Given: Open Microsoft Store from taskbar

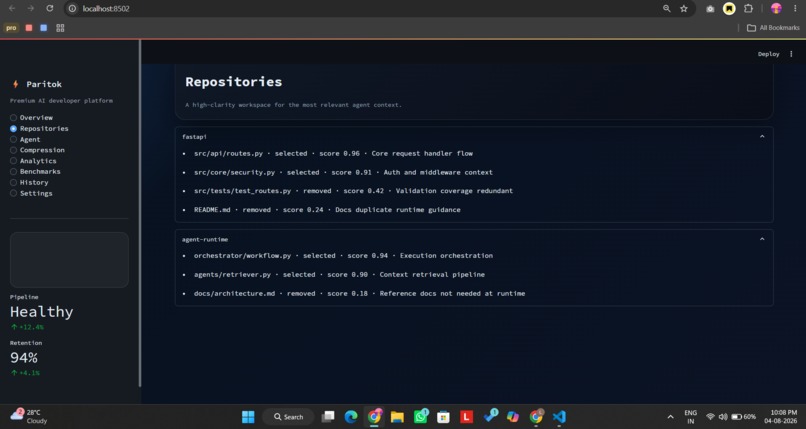Looking at the screenshot, I should pos(443,417).
